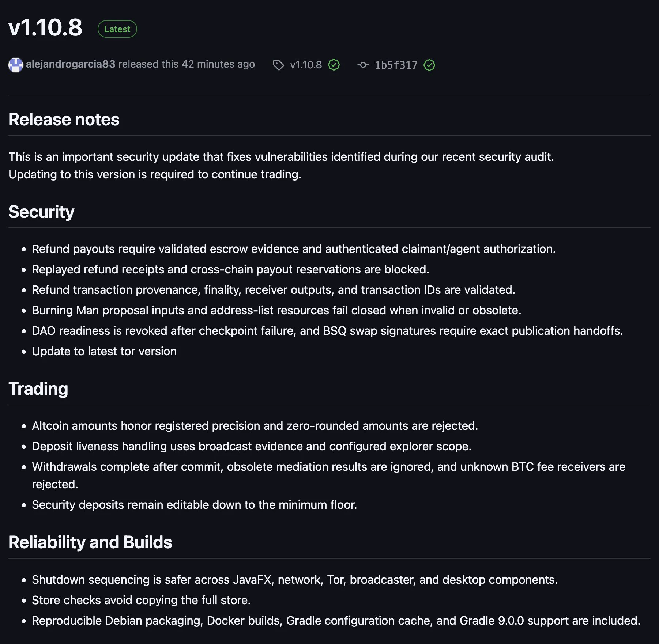
Task: Click the verified badge next to tag v1.10.8
Action: 334,65
